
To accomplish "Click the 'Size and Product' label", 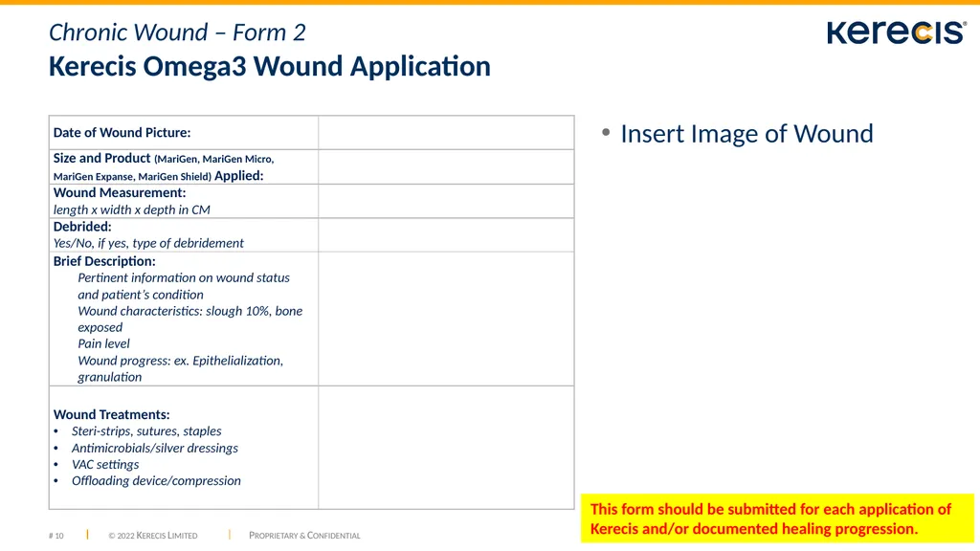I will point(101,158).
